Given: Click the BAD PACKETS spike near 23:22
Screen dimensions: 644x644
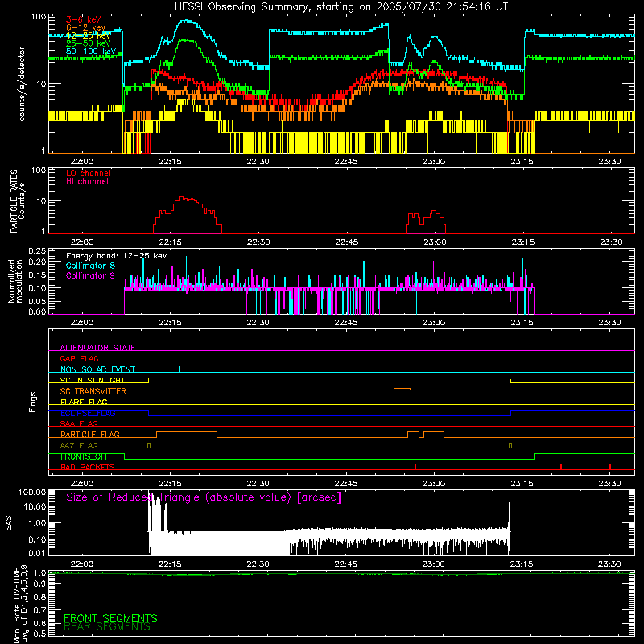Looking at the screenshot, I should tap(561, 467).
